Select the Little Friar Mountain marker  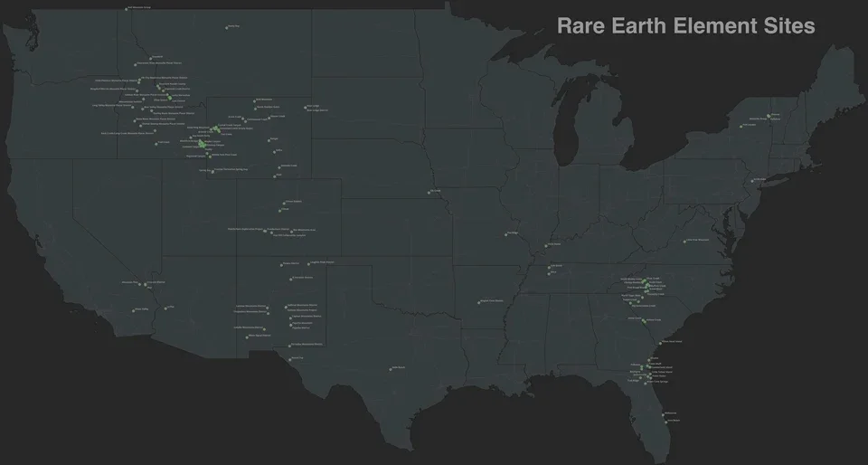click(684, 242)
